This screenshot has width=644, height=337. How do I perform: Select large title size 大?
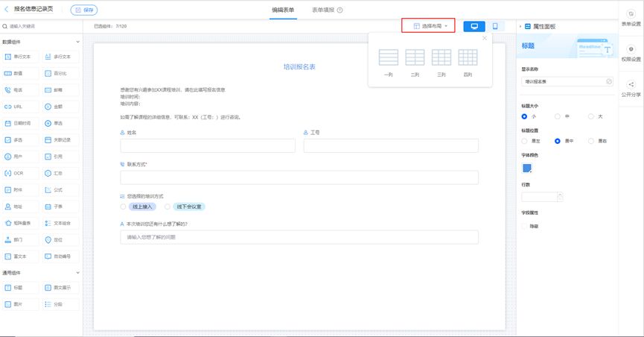590,117
